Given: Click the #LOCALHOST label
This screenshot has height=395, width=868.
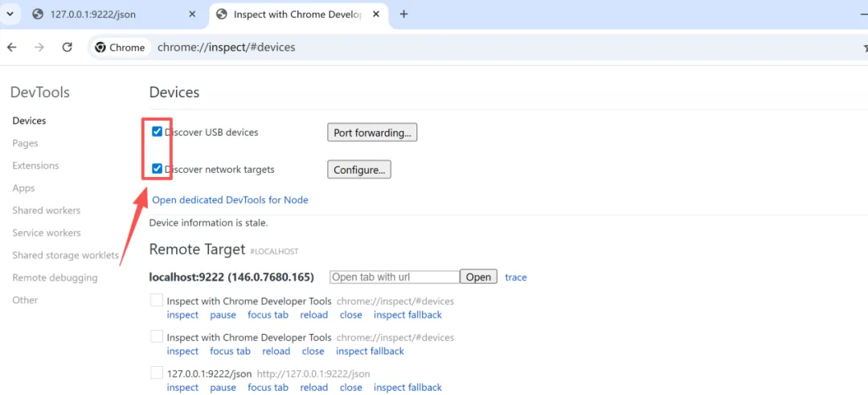Looking at the screenshot, I should [274, 252].
